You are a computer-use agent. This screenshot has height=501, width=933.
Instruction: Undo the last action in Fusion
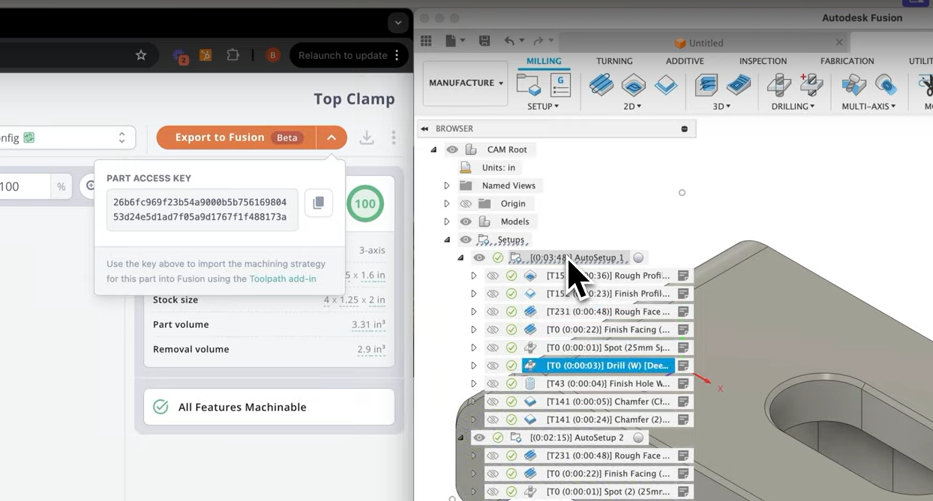tap(509, 40)
